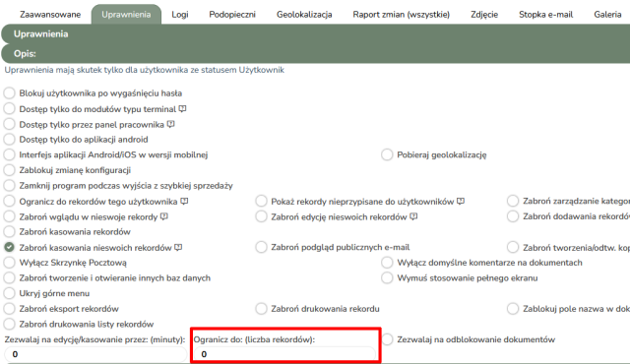630x364 pixels.
Task: Click the Ogranicz do liczba rekordów field
Action: 284,354
